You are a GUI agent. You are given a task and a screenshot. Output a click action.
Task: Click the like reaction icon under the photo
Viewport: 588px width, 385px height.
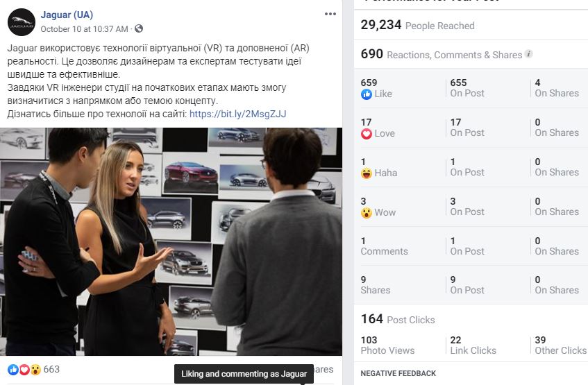click(x=13, y=370)
